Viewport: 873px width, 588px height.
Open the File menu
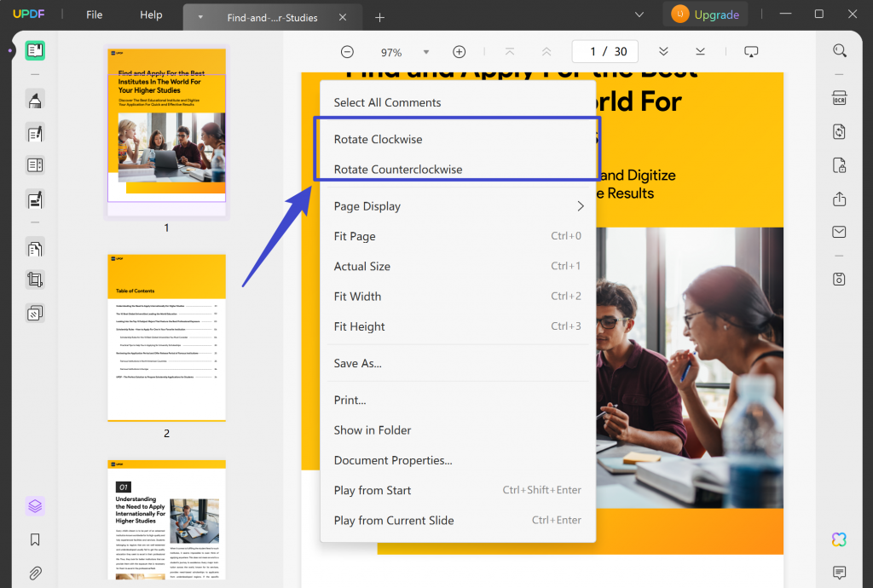point(94,14)
